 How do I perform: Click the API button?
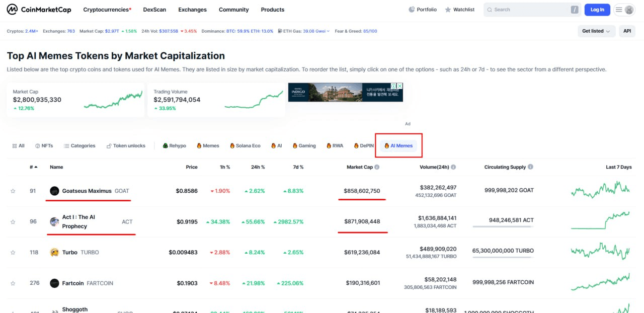pyautogui.click(x=627, y=31)
